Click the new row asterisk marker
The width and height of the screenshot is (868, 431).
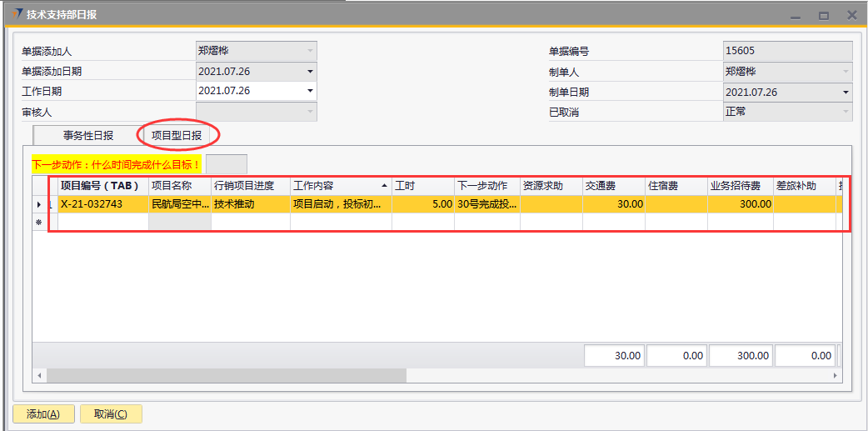tap(39, 223)
